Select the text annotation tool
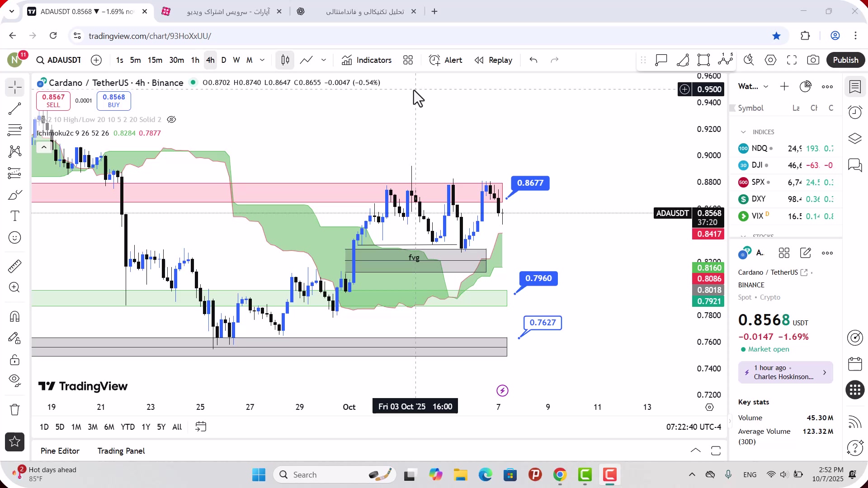This screenshot has height=488, width=868. pyautogui.click(x=15, y=216)
